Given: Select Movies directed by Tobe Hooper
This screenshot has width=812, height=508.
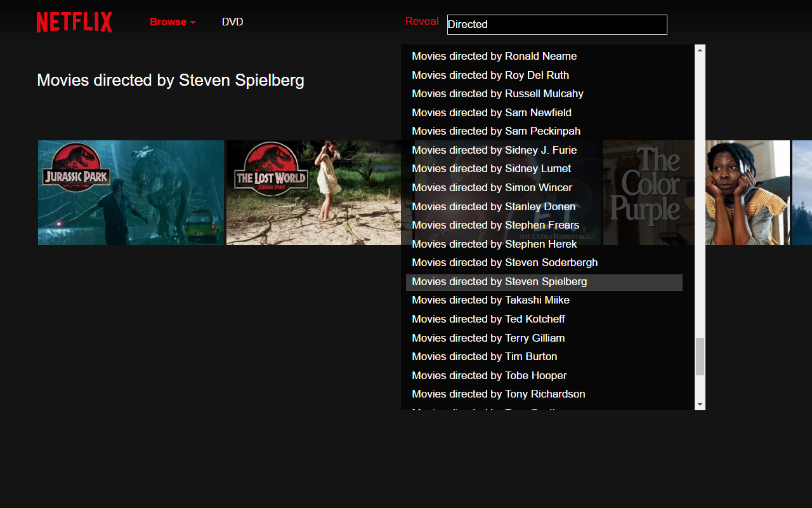Looking at the screenshot, I should [544, 375].
